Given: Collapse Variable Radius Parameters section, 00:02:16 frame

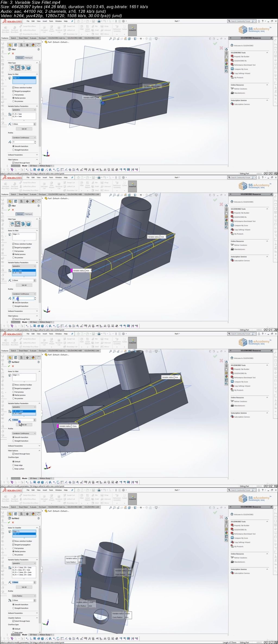Looking at the screenshot, I should (39, 403).
